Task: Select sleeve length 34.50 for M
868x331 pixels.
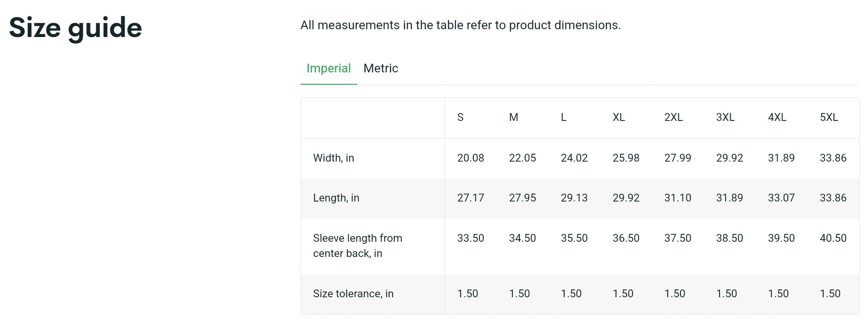Action: point(522,238)
